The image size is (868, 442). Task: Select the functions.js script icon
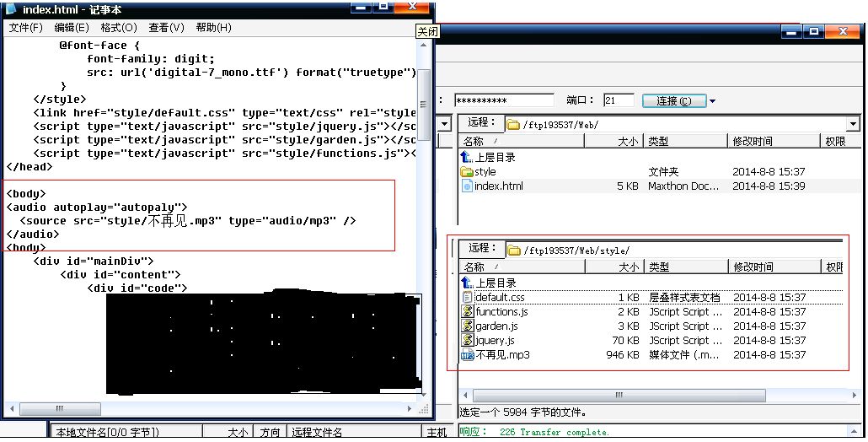468,312
